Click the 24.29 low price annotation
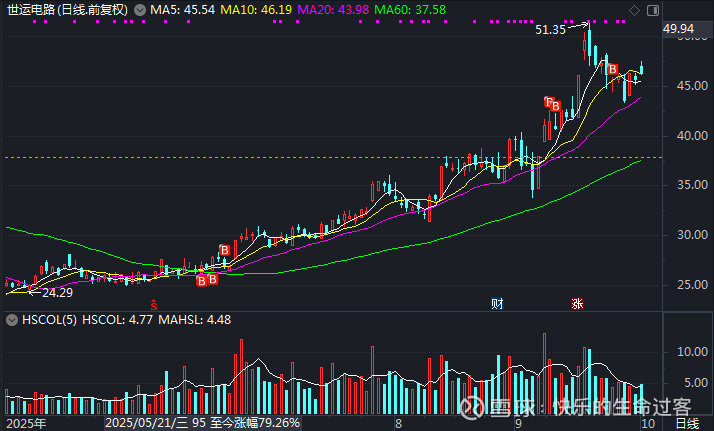 tap(57, 293)
